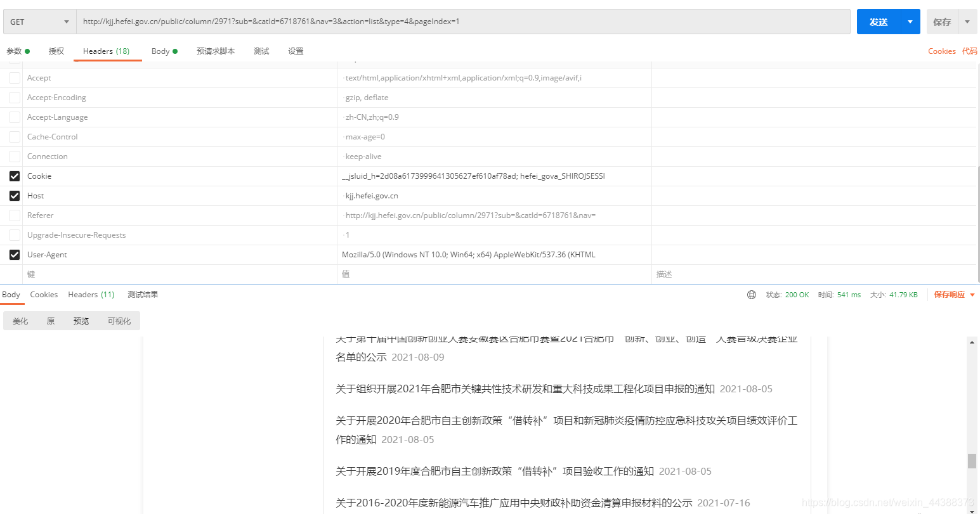
Task: Click the empty 键 input field
Action: [180, 274]
